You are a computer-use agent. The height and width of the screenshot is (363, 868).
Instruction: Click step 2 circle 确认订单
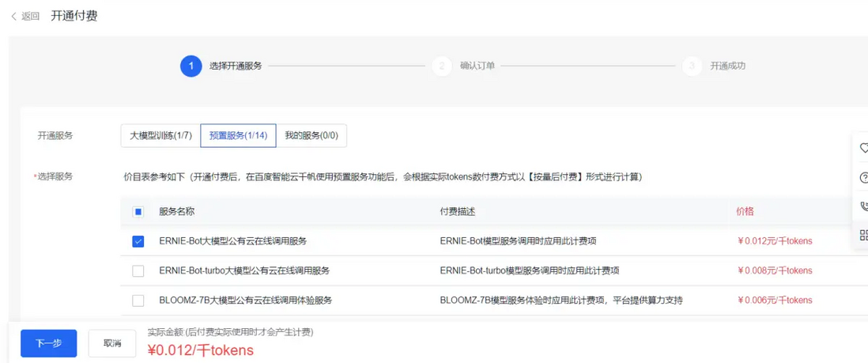(x=442, y=66)
